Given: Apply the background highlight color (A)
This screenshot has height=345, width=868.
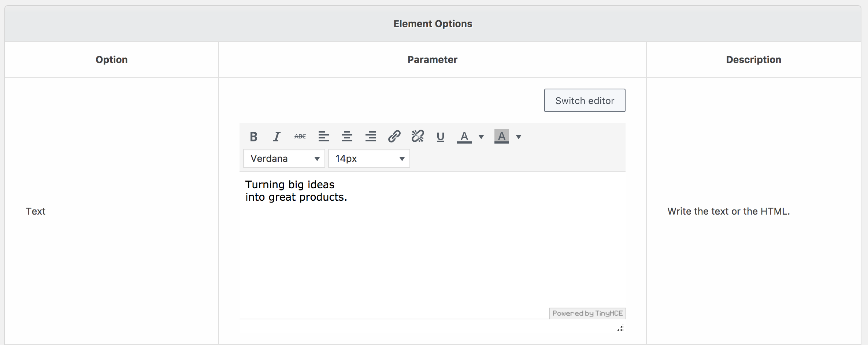Looking at the screenshot, I should point(502,137).
